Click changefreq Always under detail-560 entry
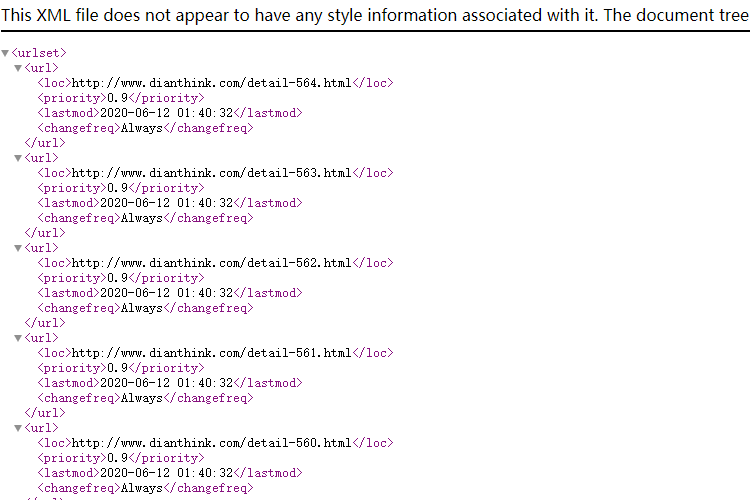750x500 pixels. coord(142,488)
